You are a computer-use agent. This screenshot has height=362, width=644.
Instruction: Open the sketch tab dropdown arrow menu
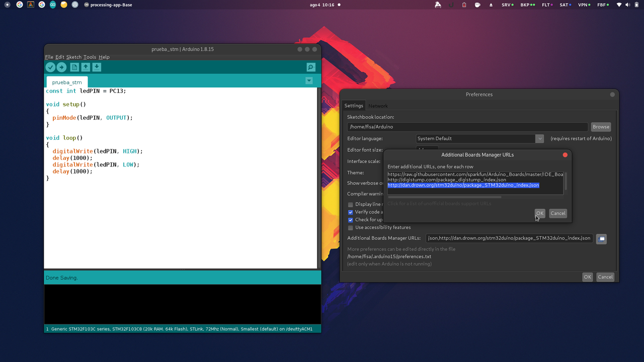tap(309, 81)
